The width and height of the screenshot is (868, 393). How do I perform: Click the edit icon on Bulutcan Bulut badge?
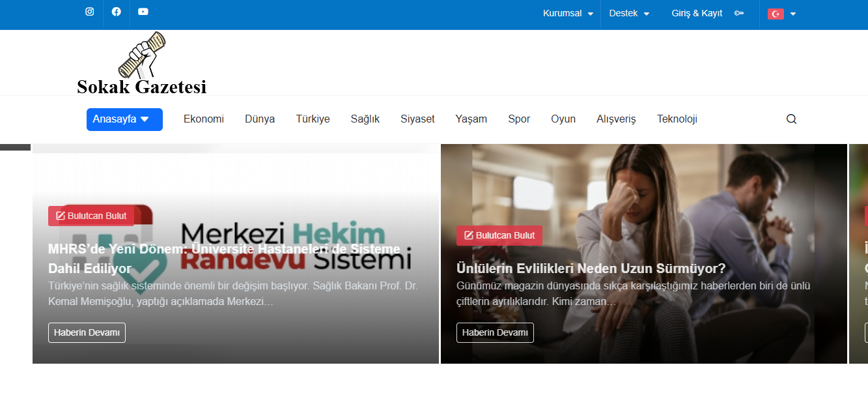[x=60, y=215]
